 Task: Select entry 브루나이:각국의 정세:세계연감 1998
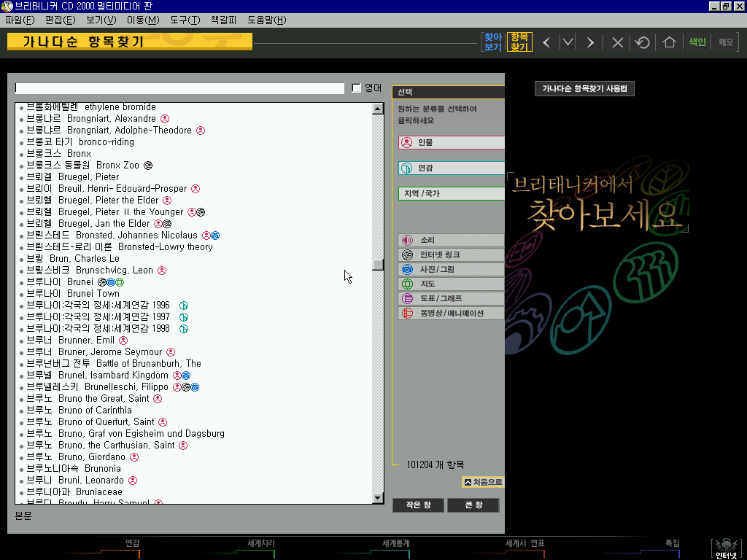pyautogui.click(x=98, y=329)
